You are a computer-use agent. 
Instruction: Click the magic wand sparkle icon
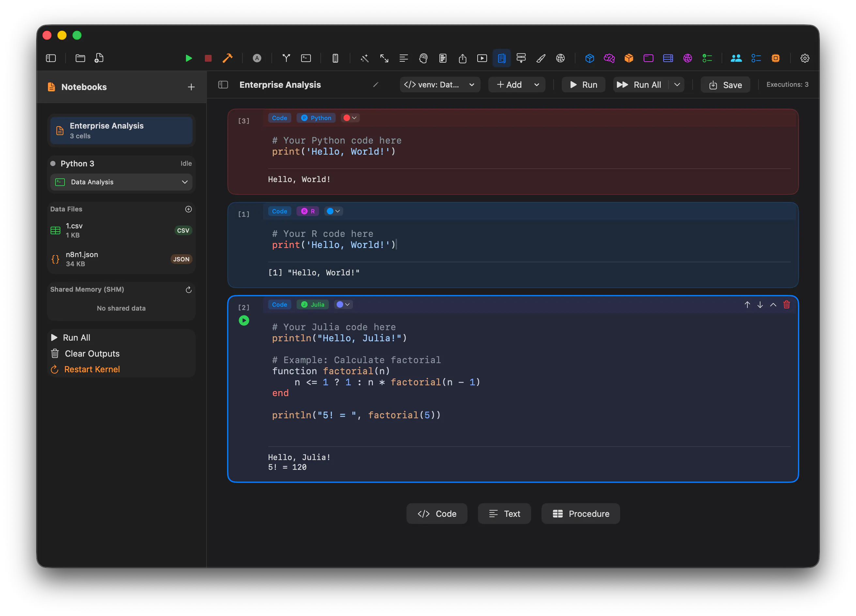pyautogui.click(x=365, y=58)
